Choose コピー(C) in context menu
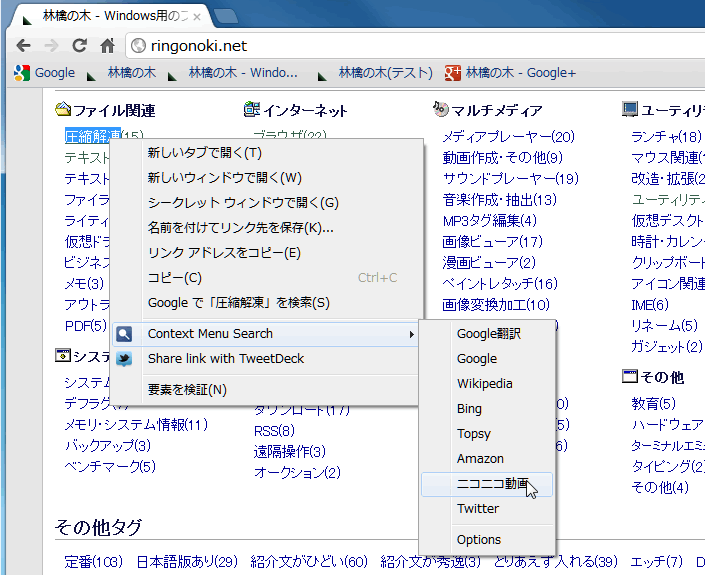This screenshot has width=705, height=575. click(x=266, y=278)
